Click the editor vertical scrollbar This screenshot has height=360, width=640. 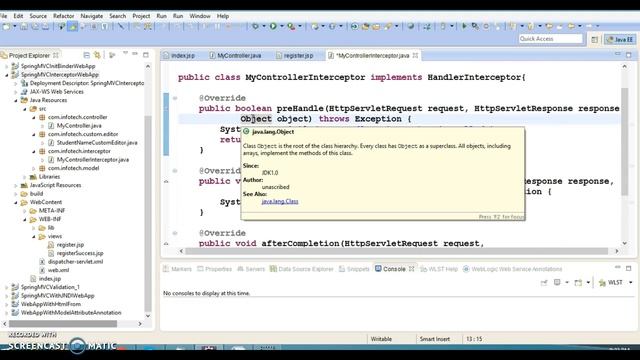(624, 141)
